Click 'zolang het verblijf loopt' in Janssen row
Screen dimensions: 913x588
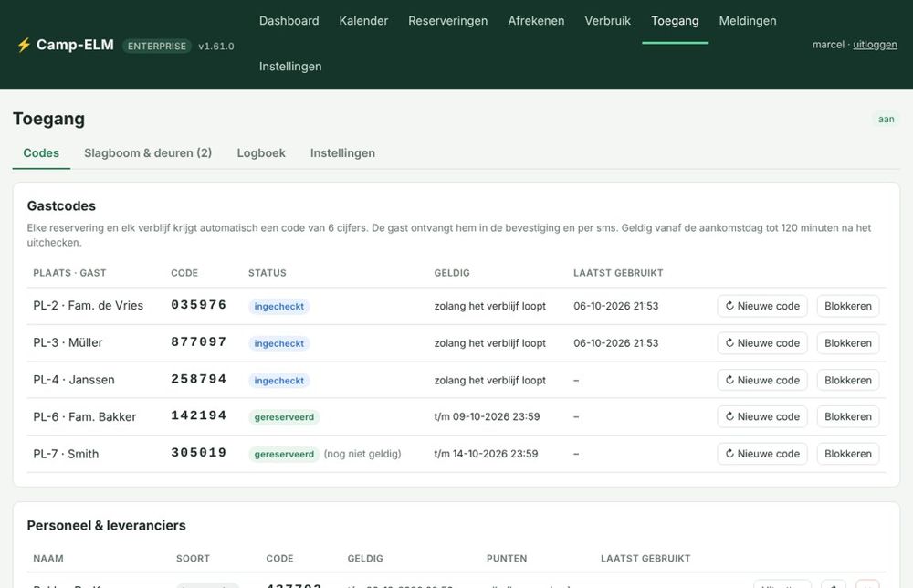tap(489, 380)
